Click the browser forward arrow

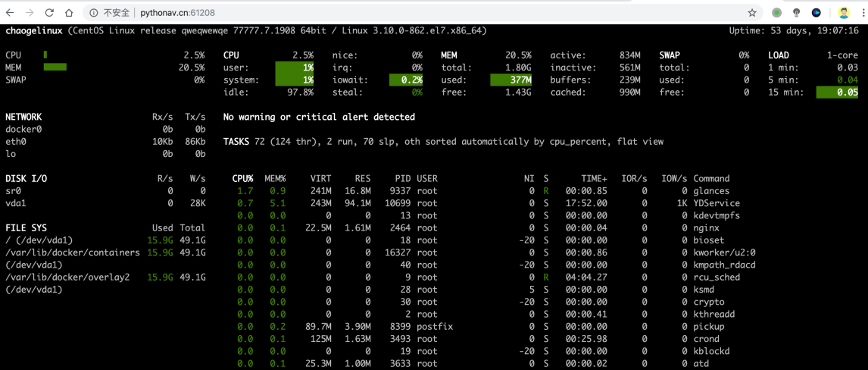tap(30, 12)
